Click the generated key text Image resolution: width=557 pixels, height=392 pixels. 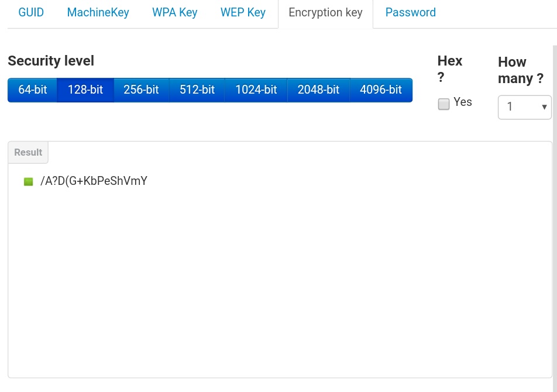coord(94,181)
